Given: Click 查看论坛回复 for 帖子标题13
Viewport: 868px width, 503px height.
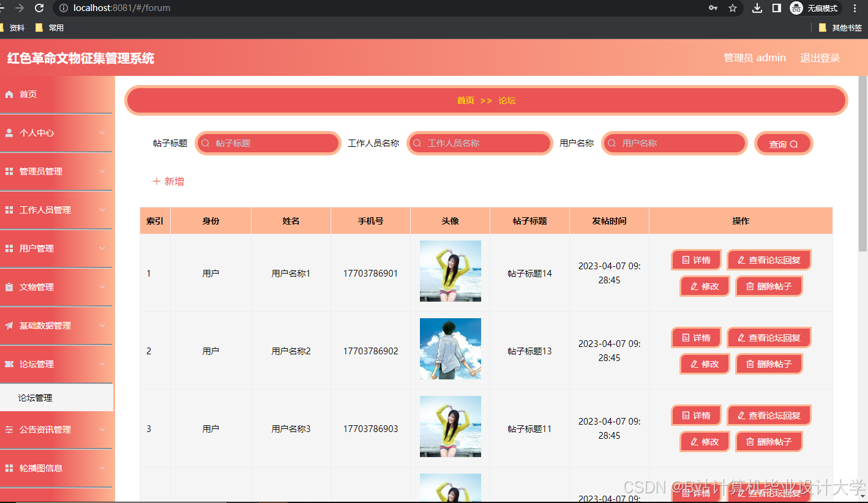Looking at the screenshot, I should tap(769, 338).
